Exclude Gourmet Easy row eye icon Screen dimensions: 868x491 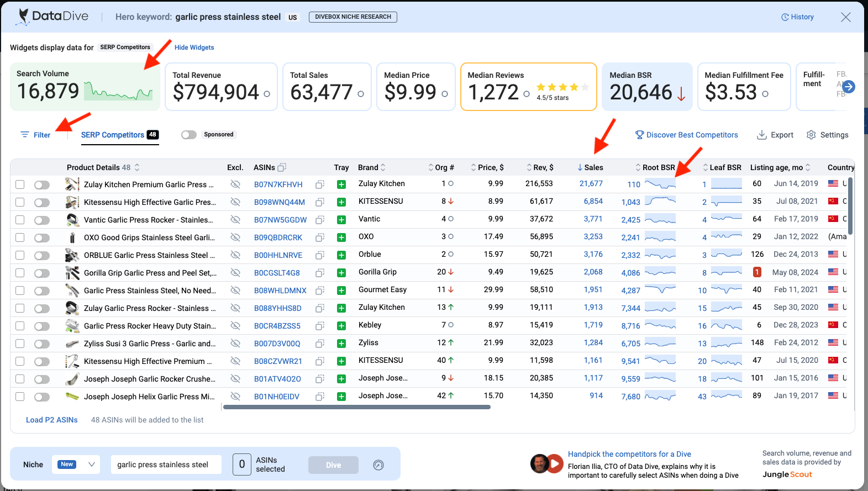click(235, 290)
